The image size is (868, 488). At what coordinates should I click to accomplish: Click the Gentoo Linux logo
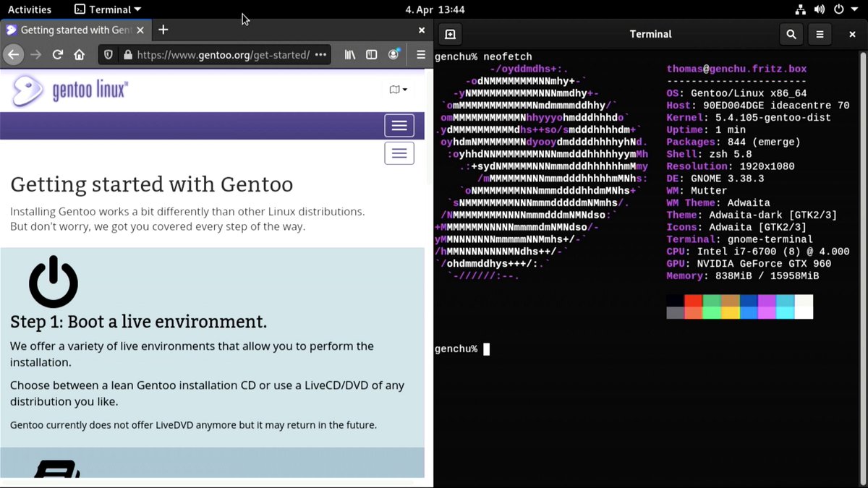(70, 90)
